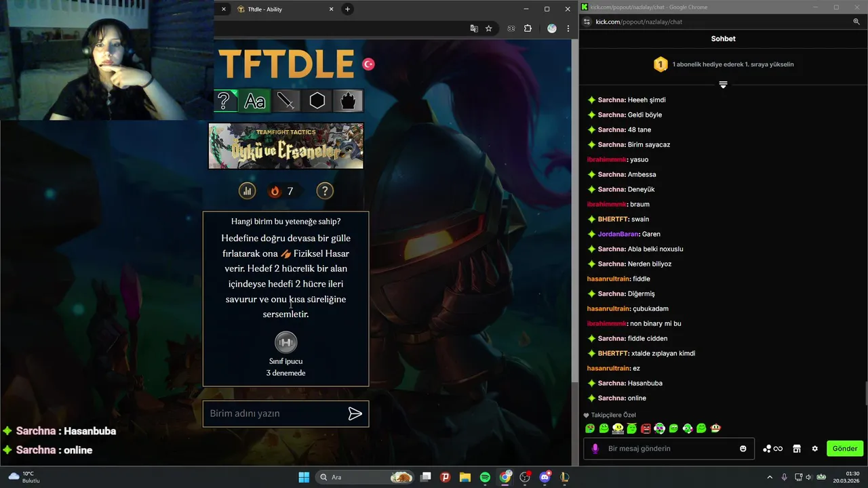The height and width of the screenshot is (488, 868).
Task: Open League of Legends client from taskbar
Action: coord(564,477)
